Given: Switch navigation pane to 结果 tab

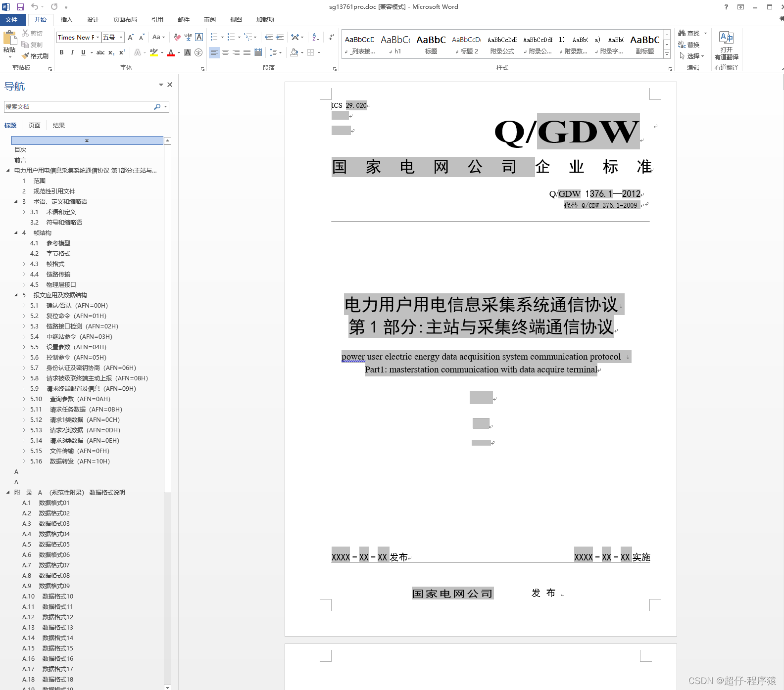Looking at the screenshot, I should click(59, 126).
